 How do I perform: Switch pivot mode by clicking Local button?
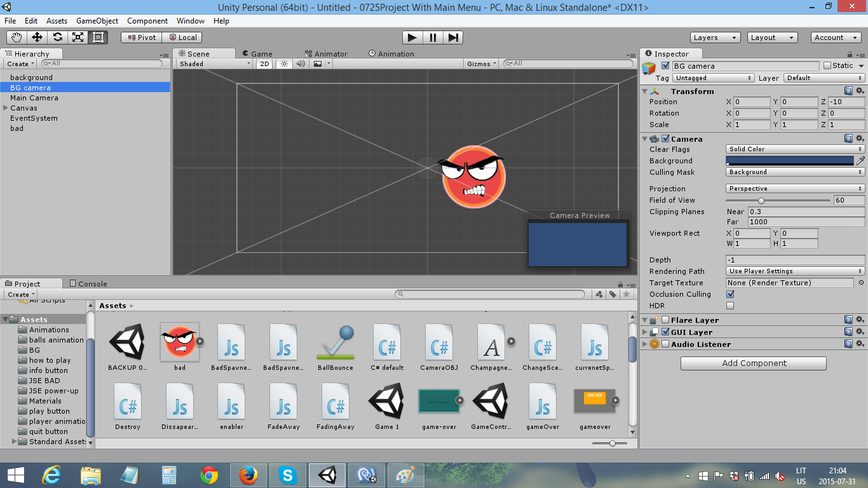[x=184, y=37]
